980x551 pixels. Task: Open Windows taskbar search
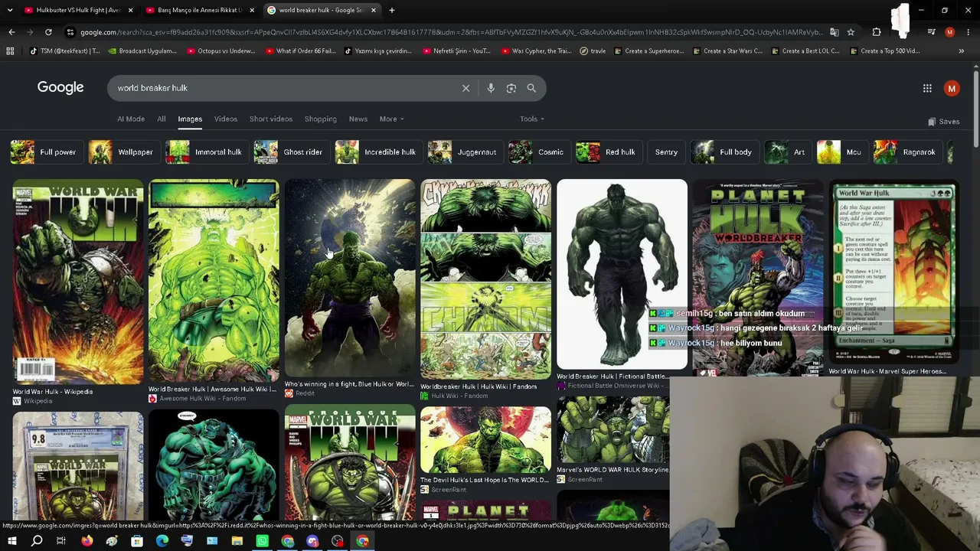click(36, 542)
